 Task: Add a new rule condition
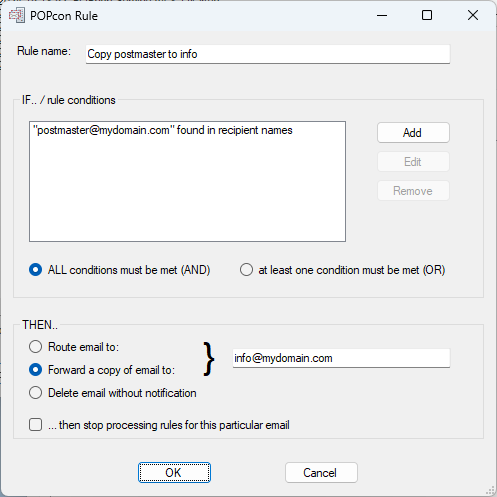413,133
